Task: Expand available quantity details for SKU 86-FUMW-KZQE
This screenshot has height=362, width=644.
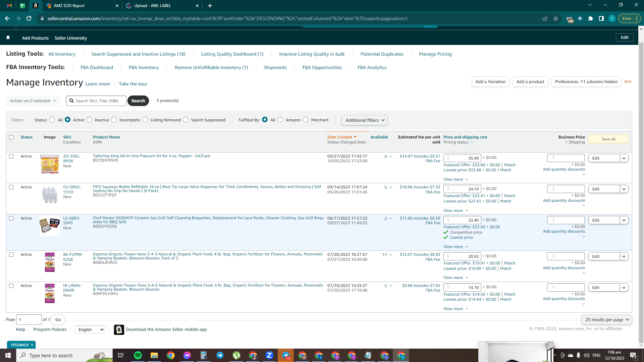Action: click(x=390, y=255)
